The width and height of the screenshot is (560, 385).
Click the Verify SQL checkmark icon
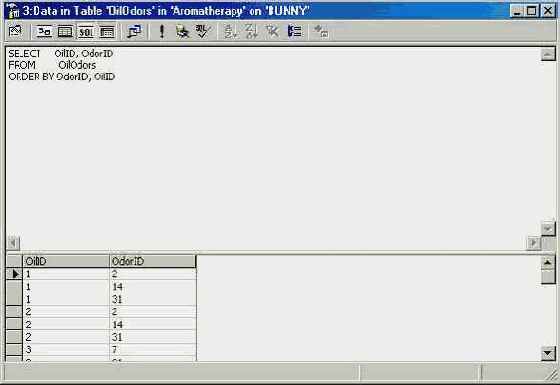pyautogui.click(x=203, y=31)
